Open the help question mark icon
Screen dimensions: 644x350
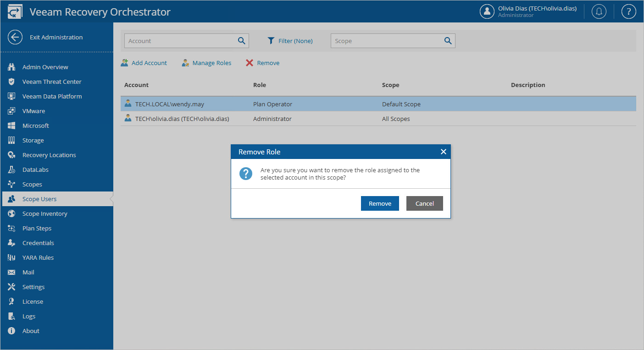tap(628, 11)
